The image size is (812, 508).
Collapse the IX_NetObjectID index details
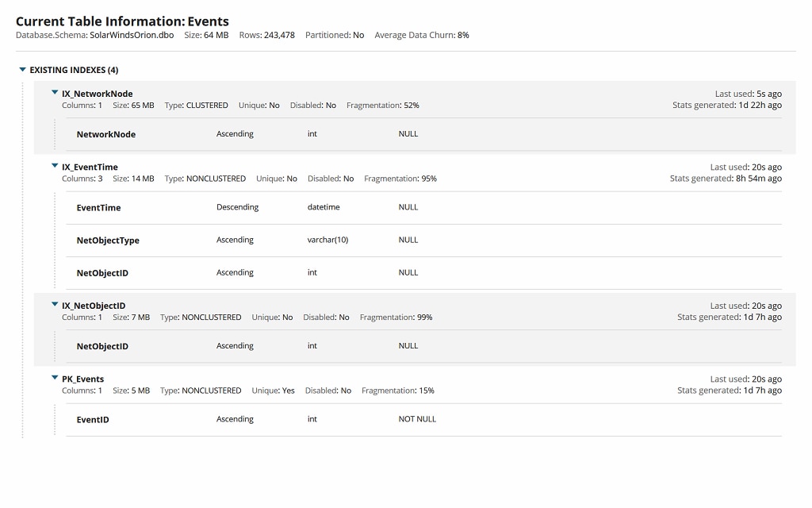point(55,305)
